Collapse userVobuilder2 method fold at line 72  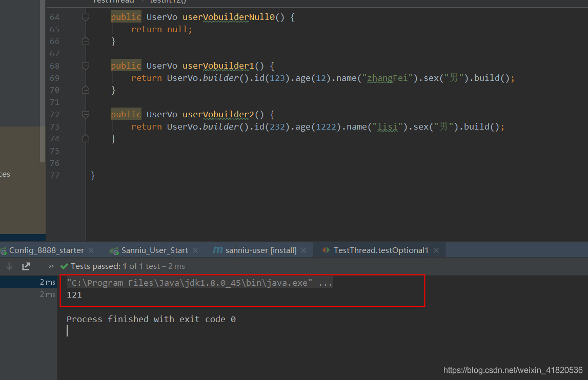pyautogui.click(x=86, y=115)
